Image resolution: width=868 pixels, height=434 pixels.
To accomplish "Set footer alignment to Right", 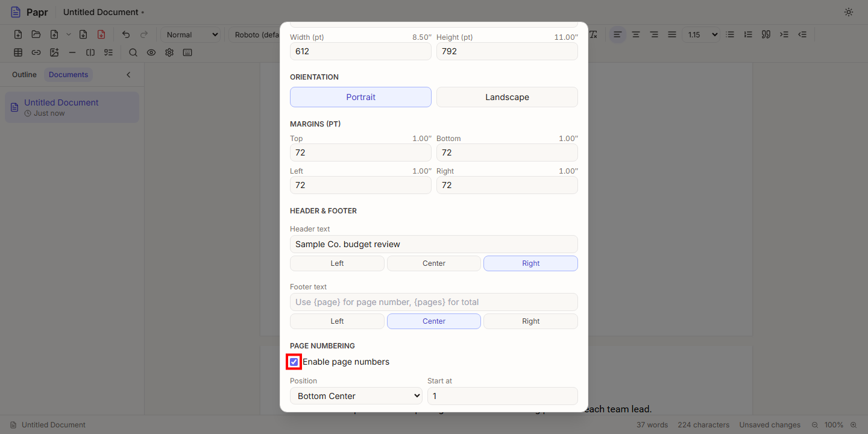I will tap(530, 321).
